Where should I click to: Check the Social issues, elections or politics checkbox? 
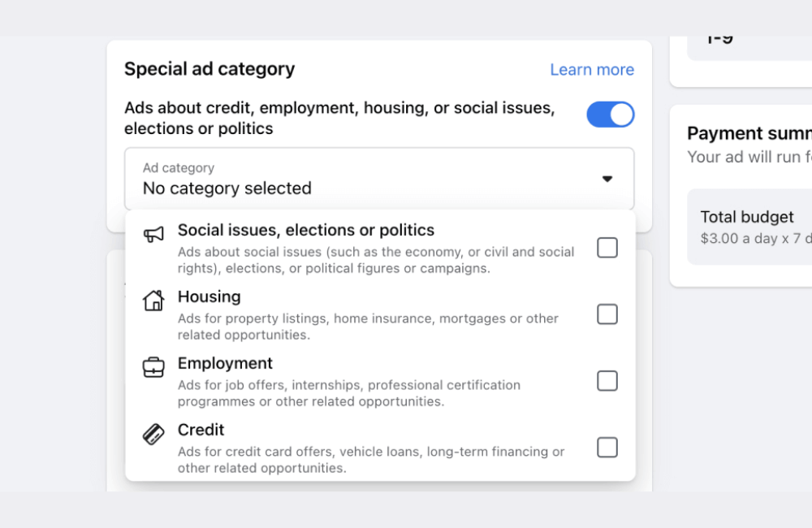(607, 248)
